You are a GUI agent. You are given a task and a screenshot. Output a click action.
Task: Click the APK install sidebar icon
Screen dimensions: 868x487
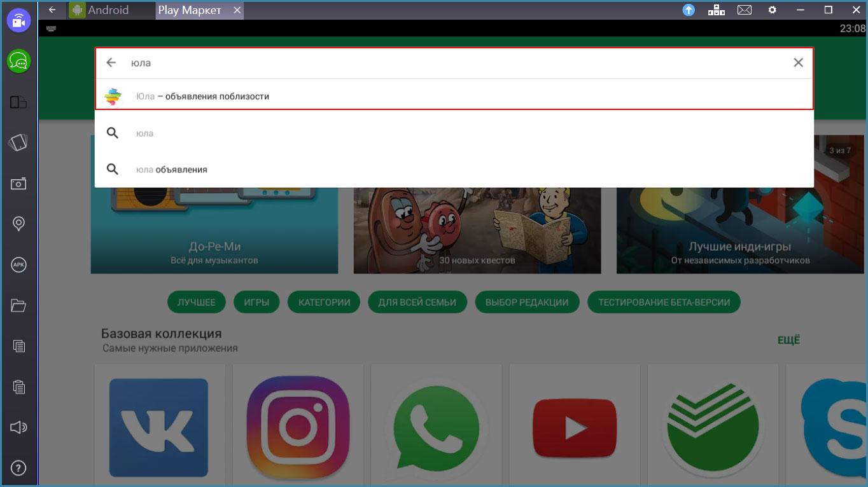point(18,265)
